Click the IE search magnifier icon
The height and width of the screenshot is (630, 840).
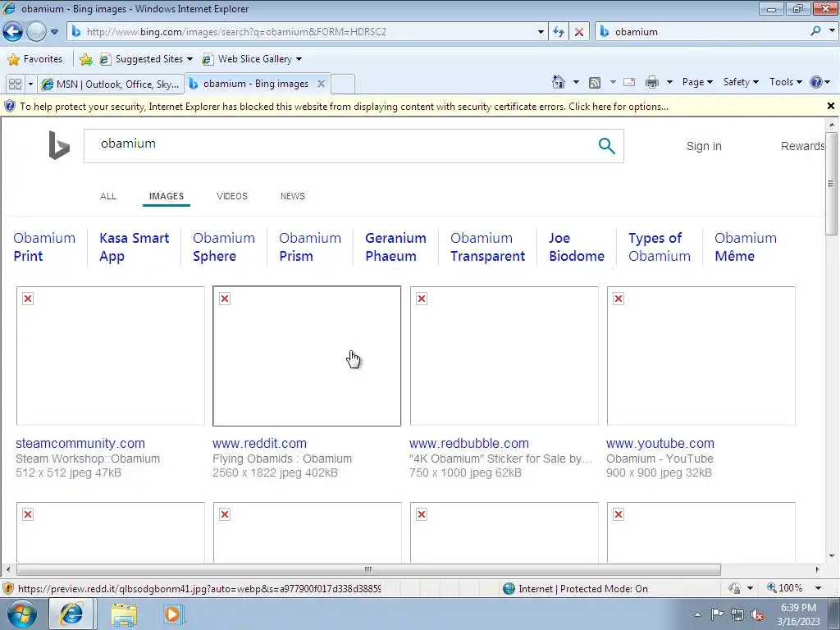pos(816,31)
